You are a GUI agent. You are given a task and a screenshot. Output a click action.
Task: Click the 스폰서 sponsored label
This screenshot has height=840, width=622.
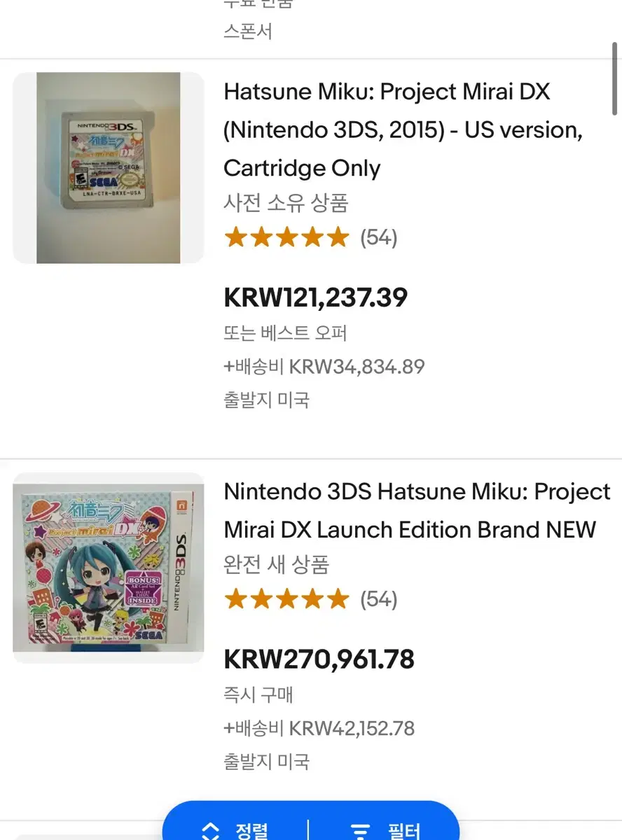(x=248, y=31)
